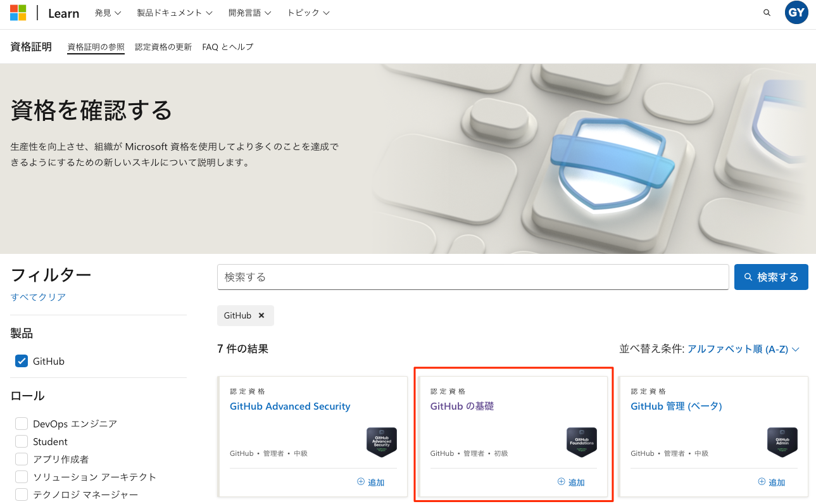Check the Student role filter
Image resolution: width=816 pixels, height=504 pixels.
tap(22, 441)
